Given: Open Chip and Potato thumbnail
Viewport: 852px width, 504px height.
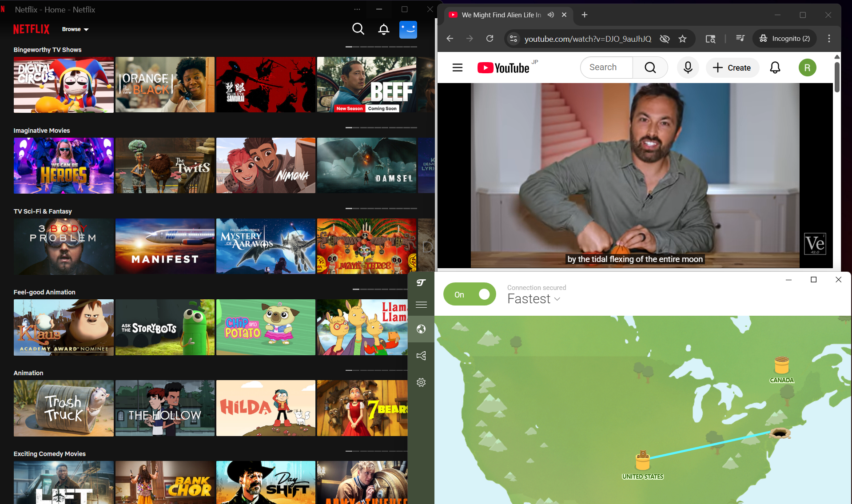Looking at the screenshot, I should tap(266, 327).
